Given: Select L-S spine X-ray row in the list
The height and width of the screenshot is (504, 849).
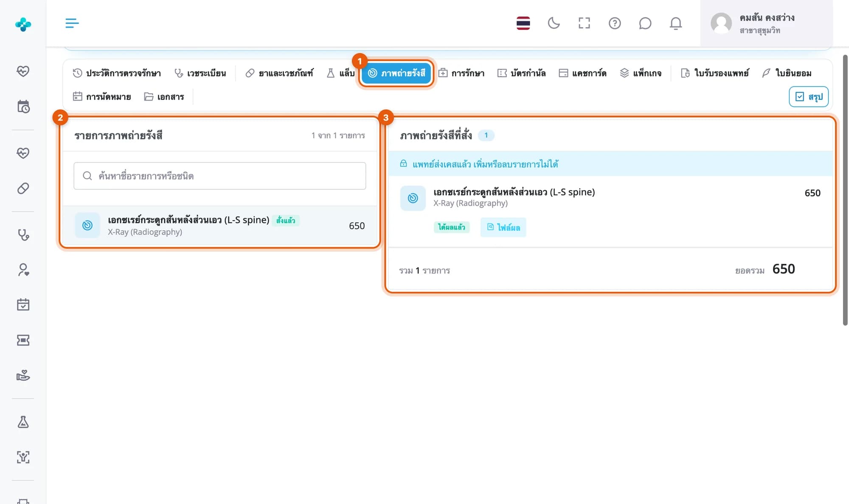Looking at the screenshot, I should point(219,226).
